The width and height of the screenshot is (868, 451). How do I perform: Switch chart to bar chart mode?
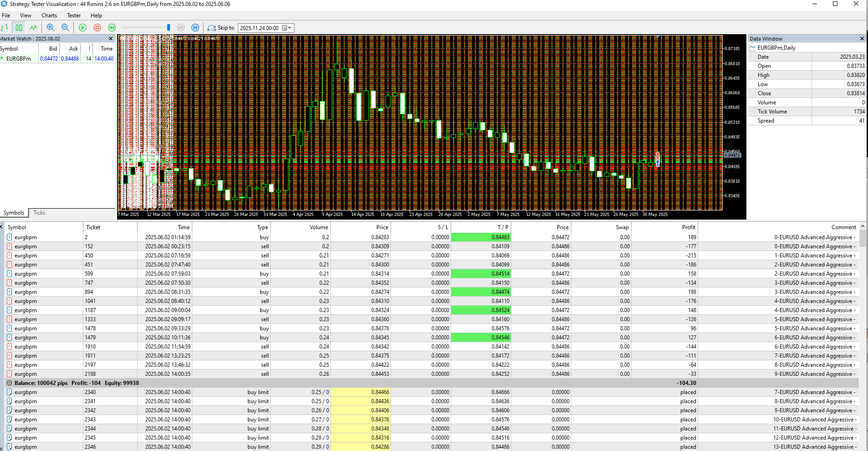click(x=5, y=28)
